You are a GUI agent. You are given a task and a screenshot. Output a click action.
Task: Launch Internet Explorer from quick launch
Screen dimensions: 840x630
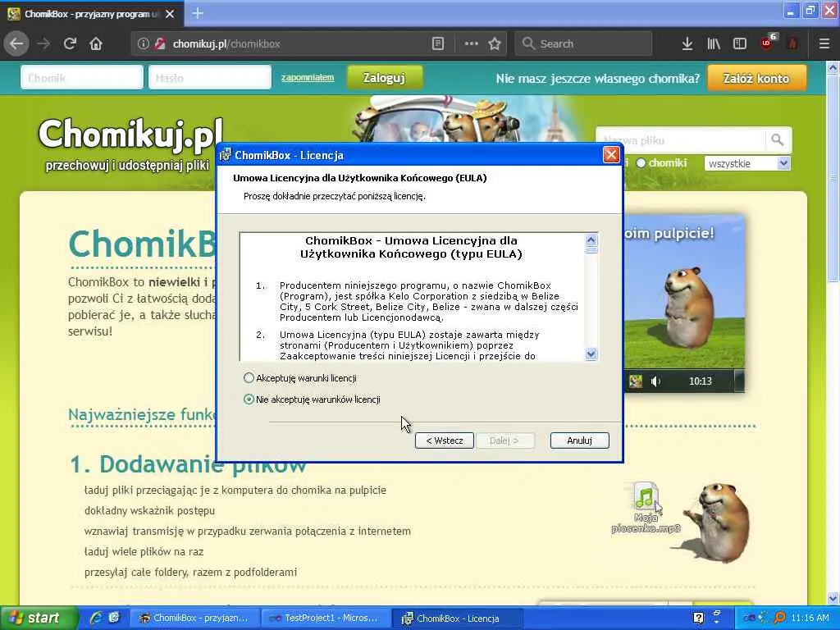click(96, 618)
